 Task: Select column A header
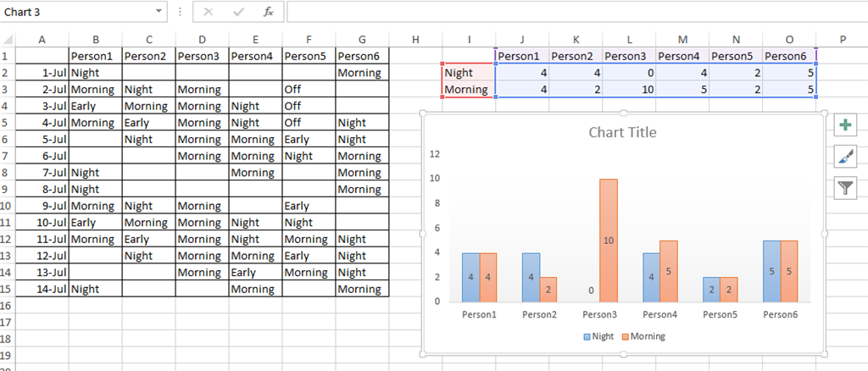pyautogui.click(x=42, y=39)
